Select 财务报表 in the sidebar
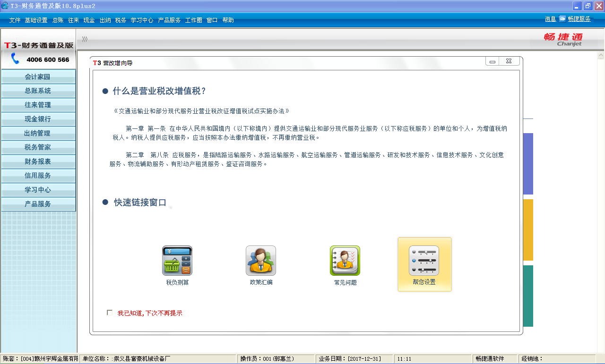This screenshot has height=364, width=605. [38, 161]
